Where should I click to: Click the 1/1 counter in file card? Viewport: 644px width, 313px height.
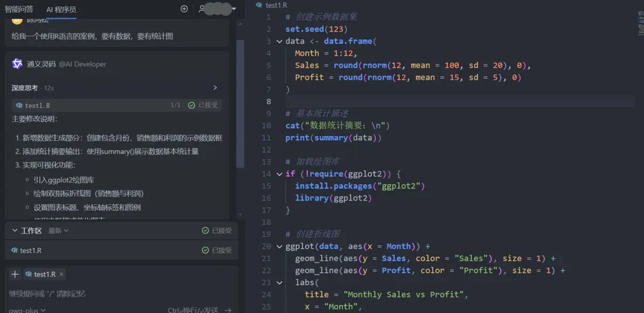(x=175, y=105)
